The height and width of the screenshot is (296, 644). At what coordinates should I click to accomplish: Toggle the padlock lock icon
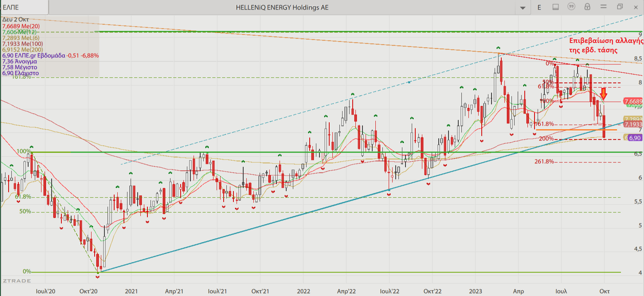point(587,7)
